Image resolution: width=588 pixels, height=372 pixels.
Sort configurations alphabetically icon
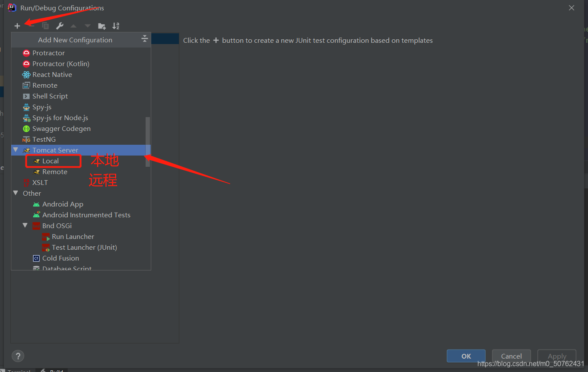pos(116,26)
